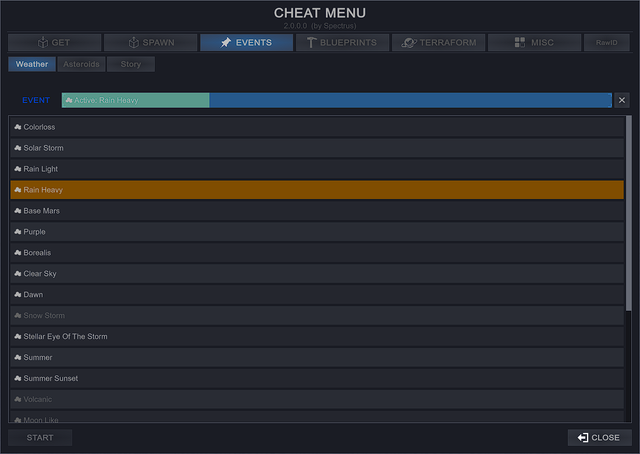This screenshot has height=454, width=640.
Task: Select the EVENTS tab
Action: pos(246,42)
